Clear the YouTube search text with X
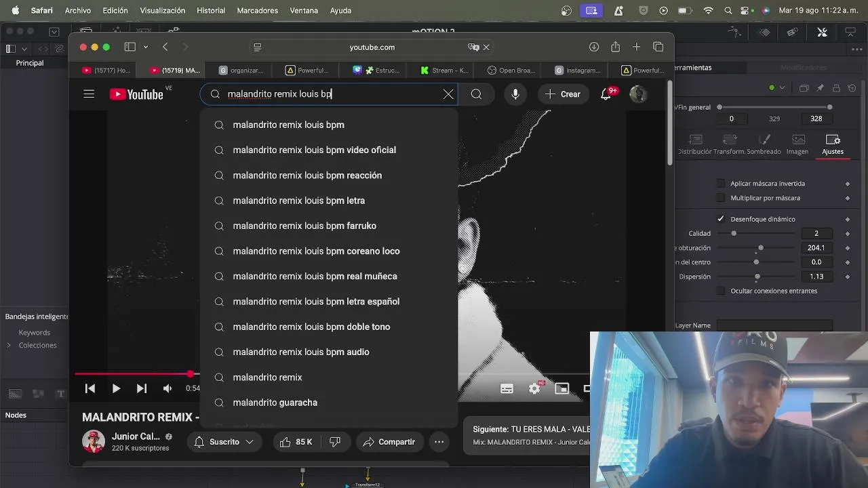 pyautogui.click(x=448, y=94)
